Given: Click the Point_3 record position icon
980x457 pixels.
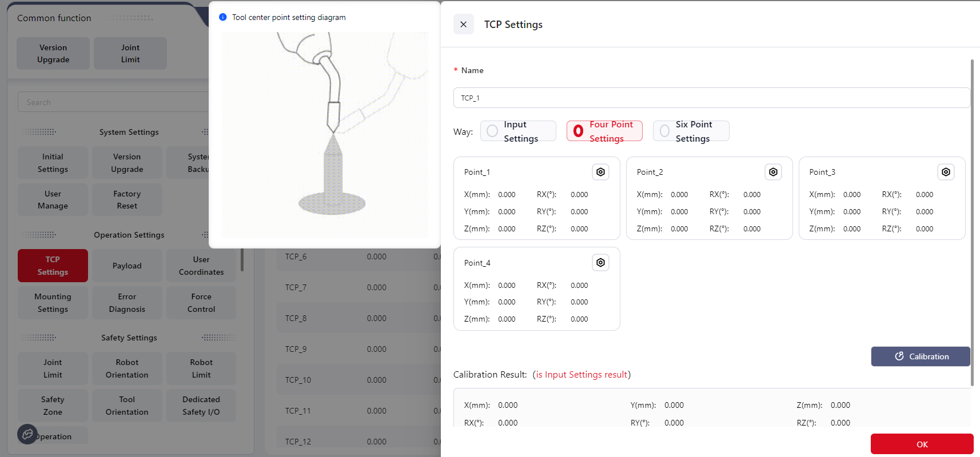Looking at the screenshot, I should [946, 172].
